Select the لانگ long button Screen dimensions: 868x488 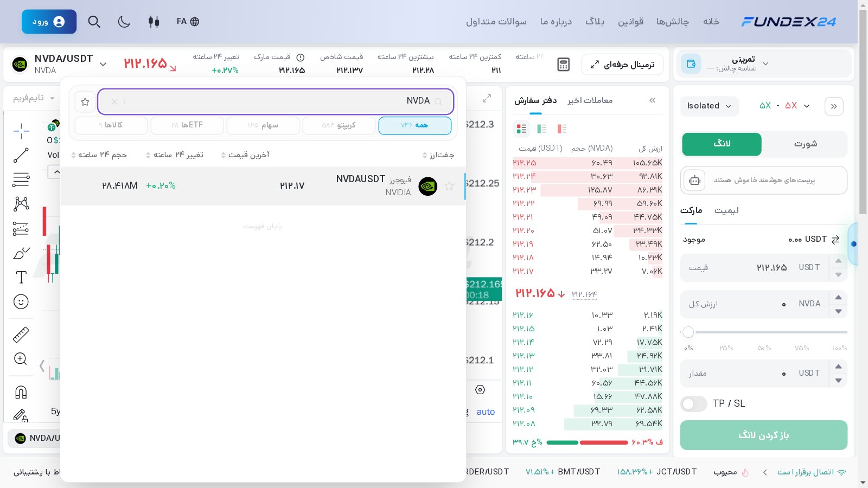[722, 144]
